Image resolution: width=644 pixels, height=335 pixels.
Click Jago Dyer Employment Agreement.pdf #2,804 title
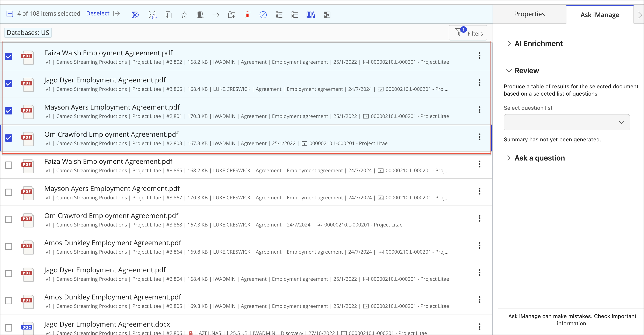pyautogui.click(x=105, y=270)
